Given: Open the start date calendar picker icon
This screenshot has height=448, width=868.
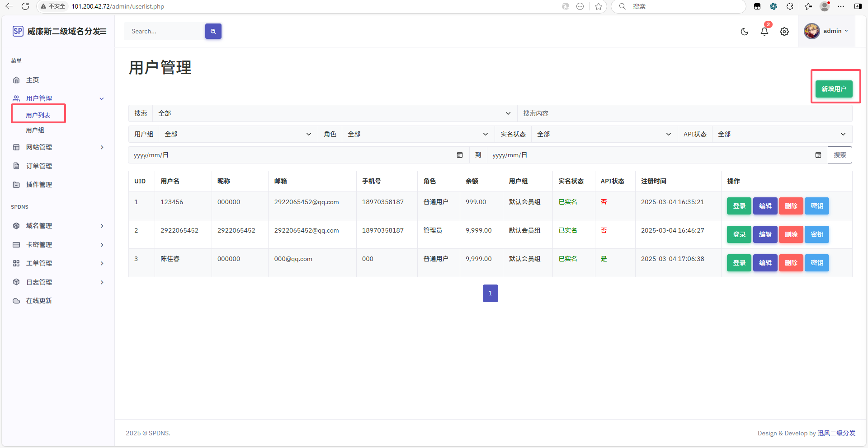Looking at the screenshot, I should tap(460, 155).
